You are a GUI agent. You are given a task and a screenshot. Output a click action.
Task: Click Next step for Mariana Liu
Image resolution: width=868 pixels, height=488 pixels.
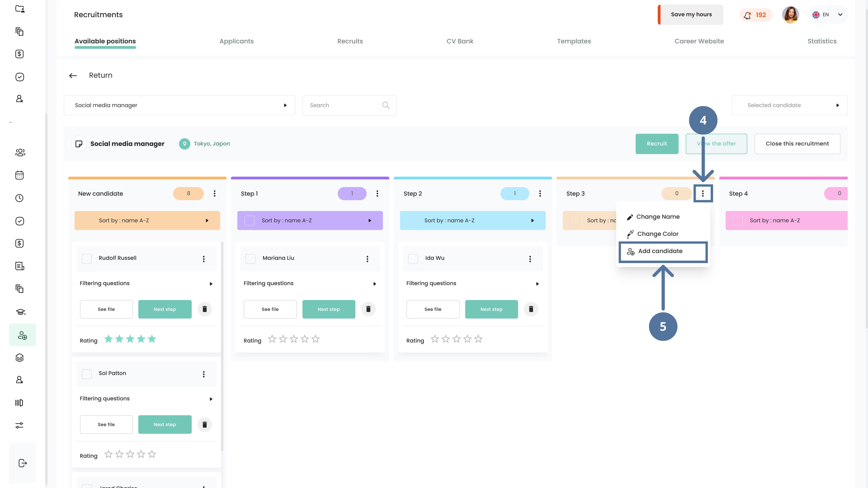pyautogui.click(x=329, y=309)
